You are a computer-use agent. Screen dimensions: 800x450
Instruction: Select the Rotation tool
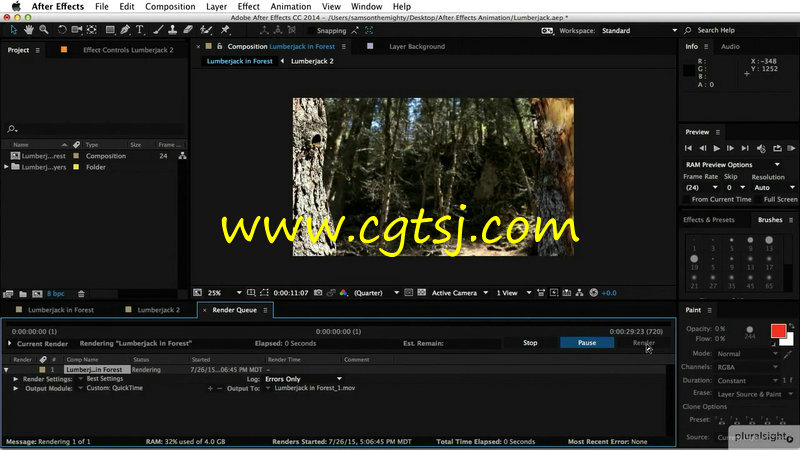tap(62, 30)
